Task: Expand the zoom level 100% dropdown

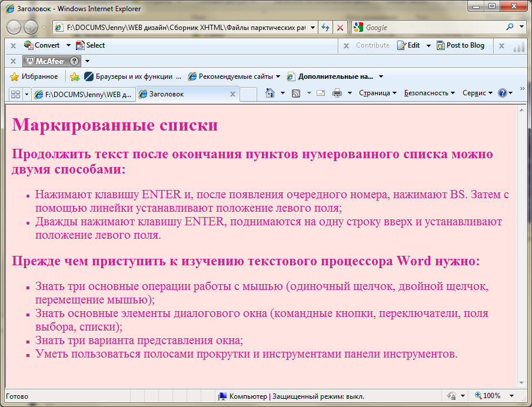Action: tap(511, 396)
